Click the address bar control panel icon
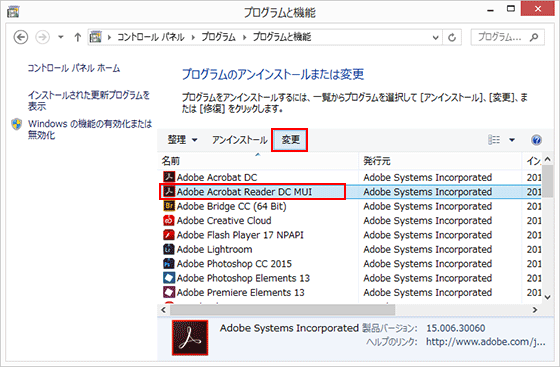The width and height of the screenshot is (560, 367). coord(95,37)
